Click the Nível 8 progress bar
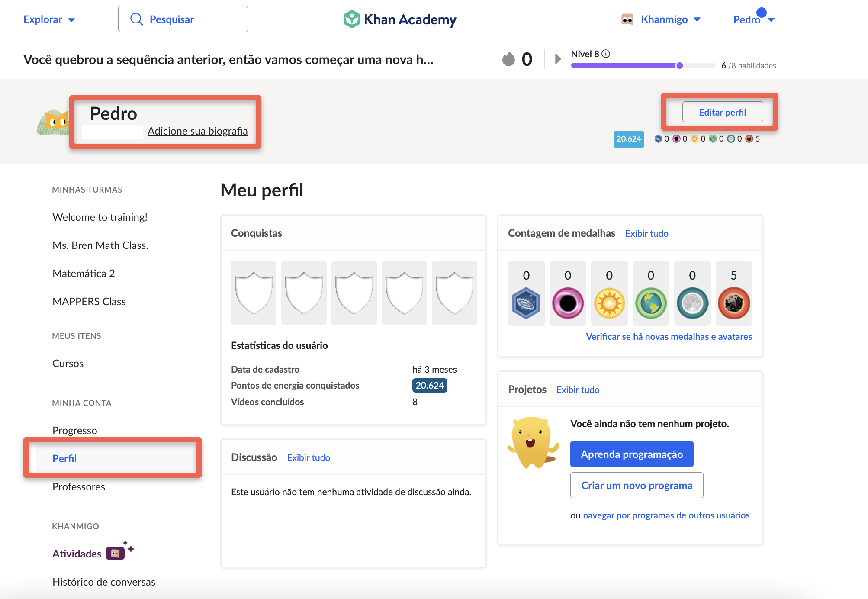The width and height of the screenshot is (868, 599). click(x=643, y=65)
